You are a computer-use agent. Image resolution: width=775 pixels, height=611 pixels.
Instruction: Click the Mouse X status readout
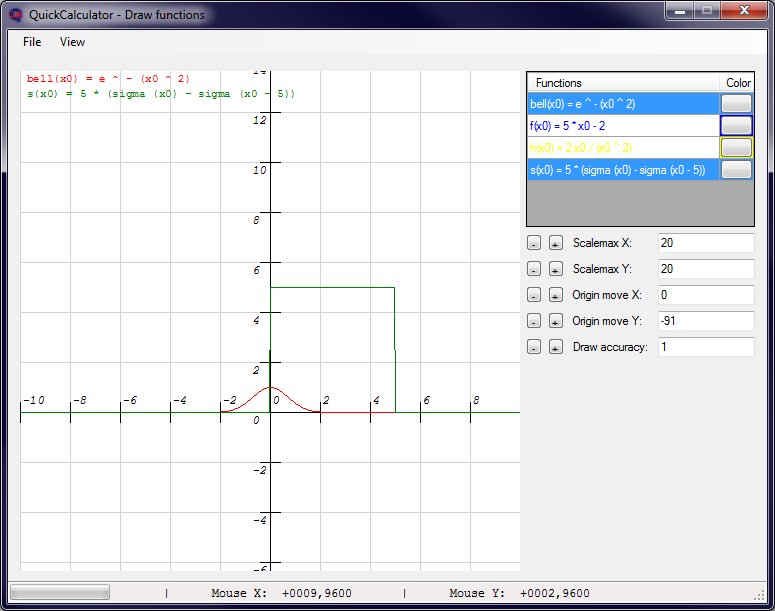click(x=281, y=593)
